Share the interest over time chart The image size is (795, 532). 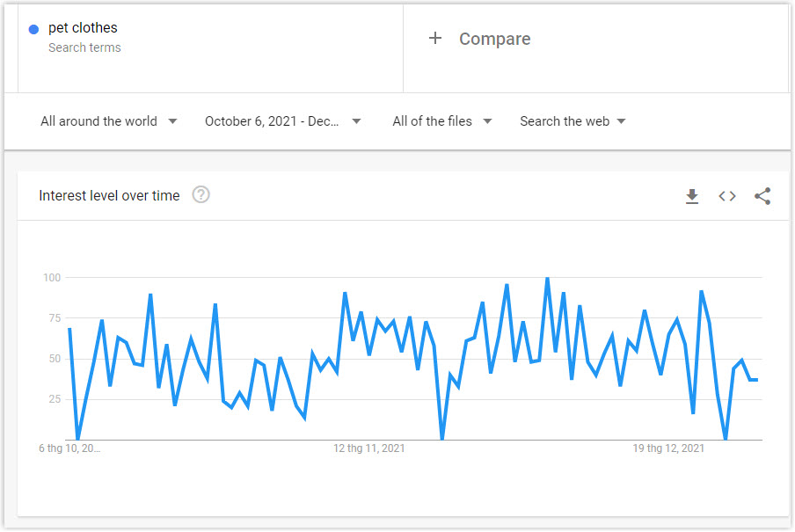(762, 196)
